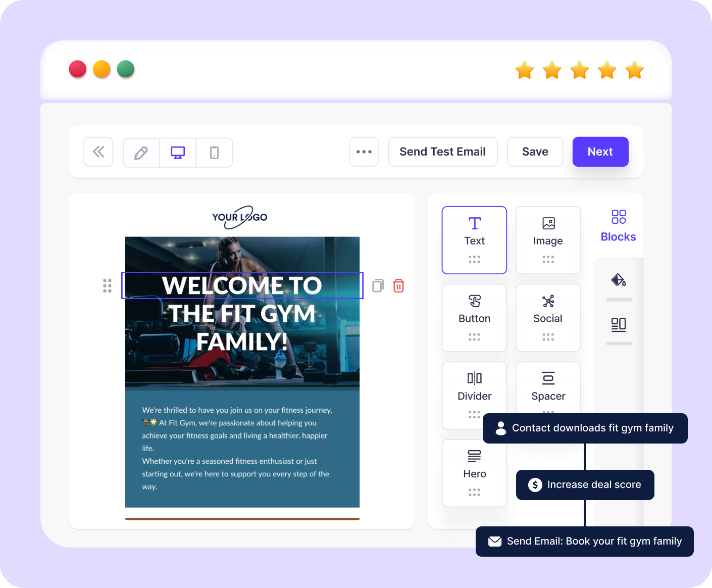The image size is (712, 588).
Task: Open the three-dot more options menu
Action: 364,152
